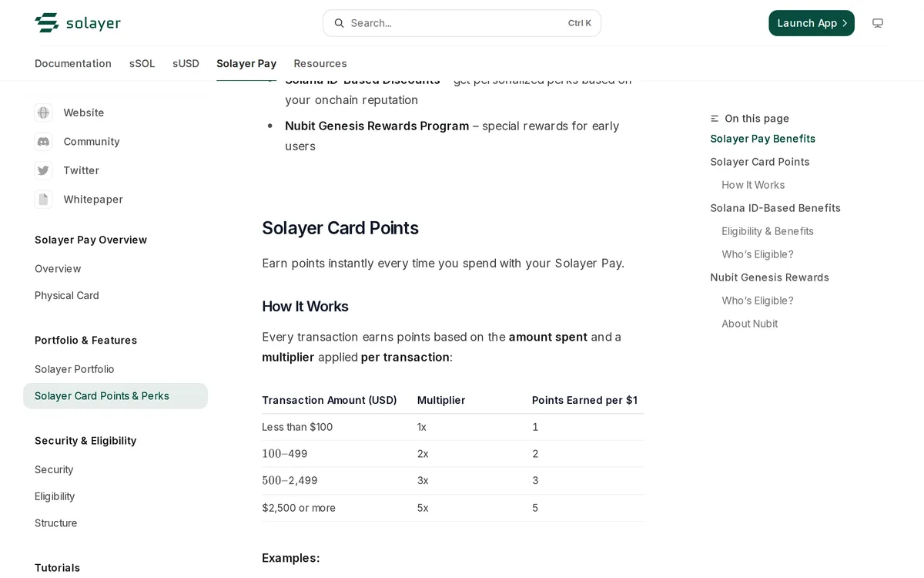Screen dimensions: 924x578
Task: Click the Solayer logo icon
Action: tap(47, 23)
